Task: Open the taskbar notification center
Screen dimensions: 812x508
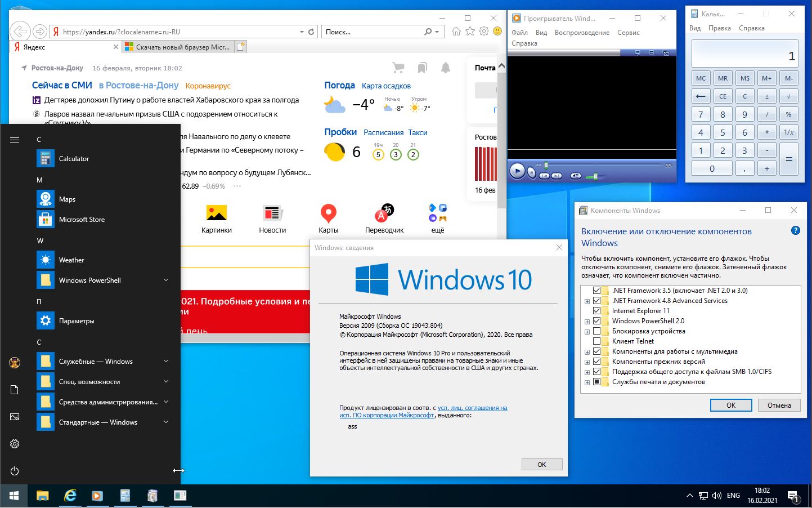Action: click(793, 496)
